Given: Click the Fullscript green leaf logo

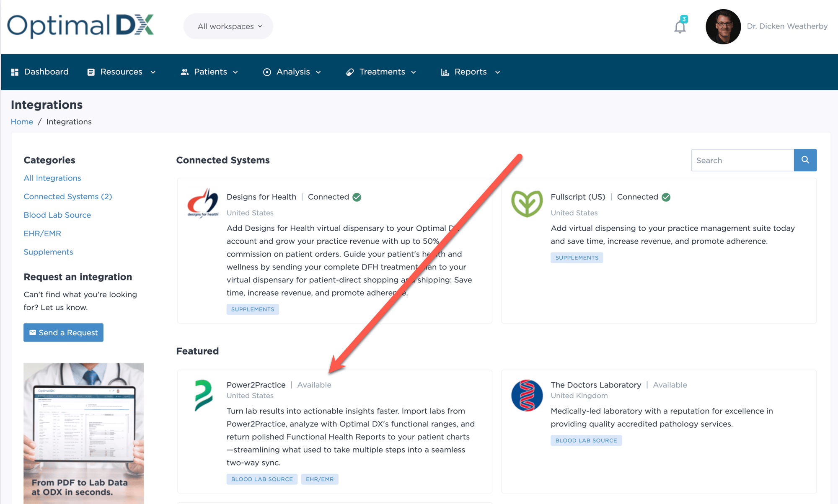Looking at the screenshot, I should click(x=527, y=203).
